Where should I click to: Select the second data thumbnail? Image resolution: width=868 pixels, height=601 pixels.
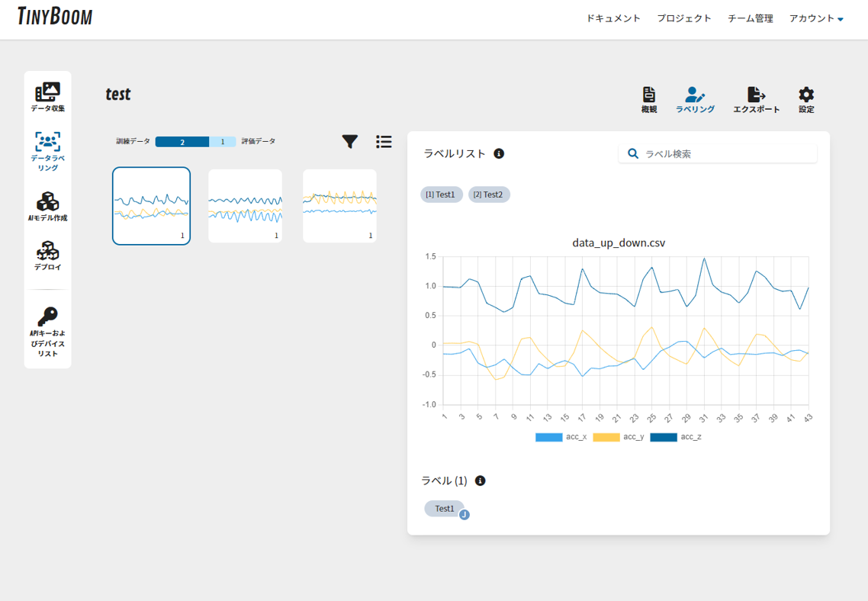[246, 206]
